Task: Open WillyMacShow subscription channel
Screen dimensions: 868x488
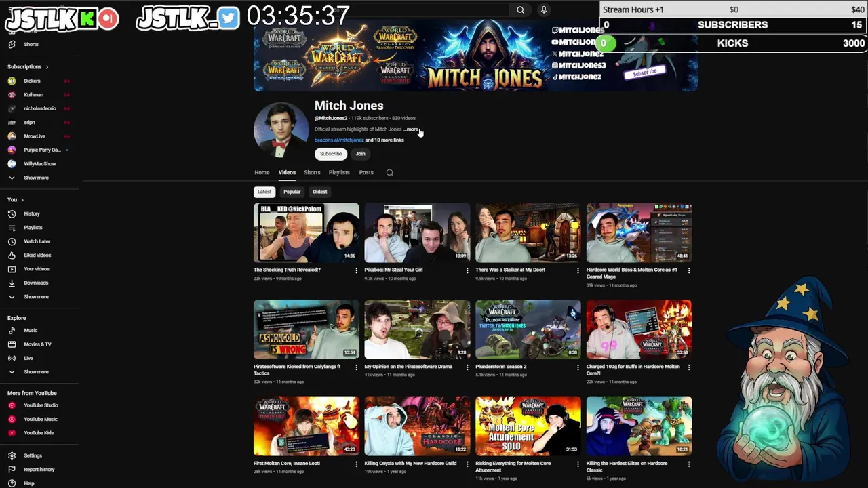Action: pos(39,164)
